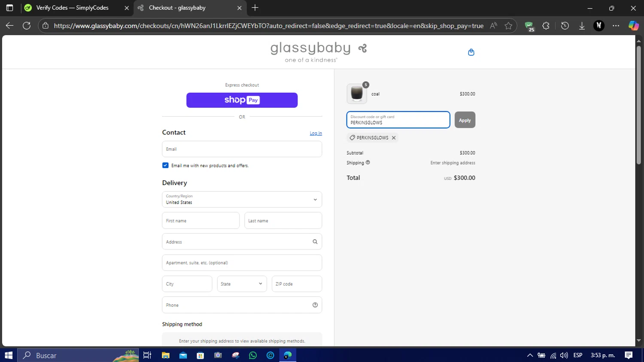The width and height of the screenshot is (644, 362).
Task: Close the Verify Codes tab
Action: pos(127,8)
